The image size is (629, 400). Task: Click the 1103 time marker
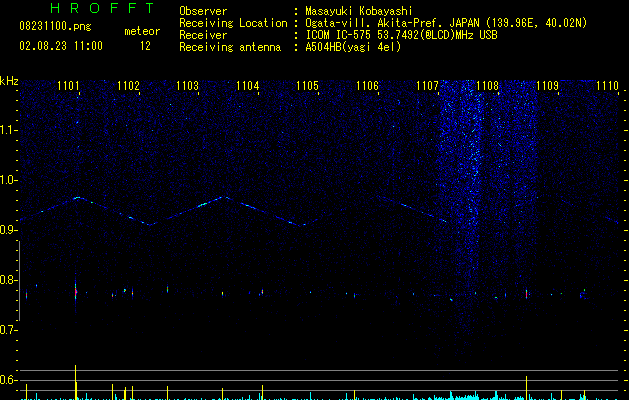point(188,86)
